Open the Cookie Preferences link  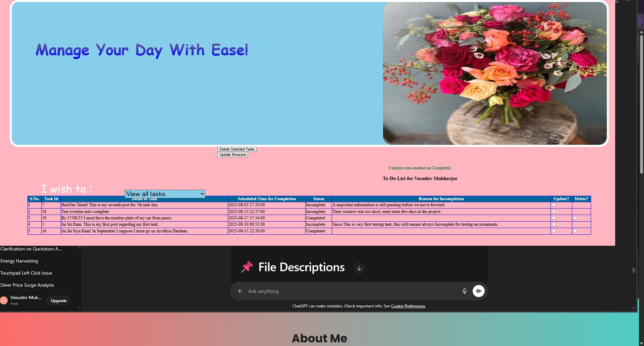(x=408, y=306)
